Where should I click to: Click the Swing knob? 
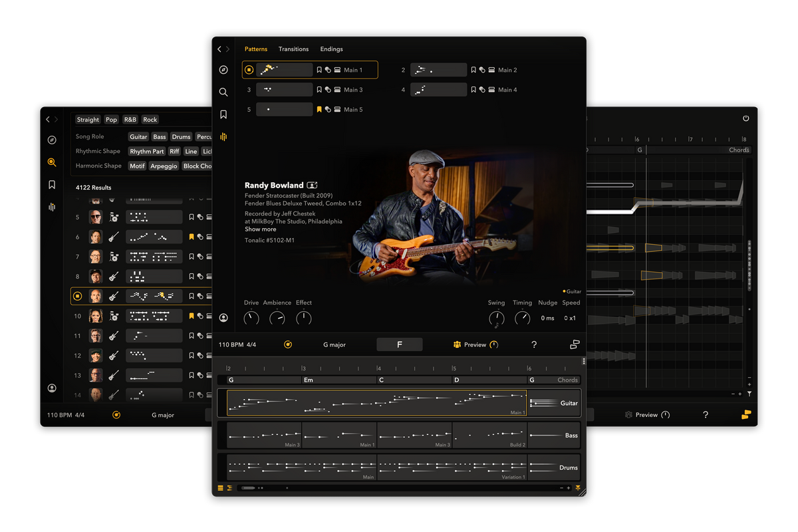coord(496,319)
